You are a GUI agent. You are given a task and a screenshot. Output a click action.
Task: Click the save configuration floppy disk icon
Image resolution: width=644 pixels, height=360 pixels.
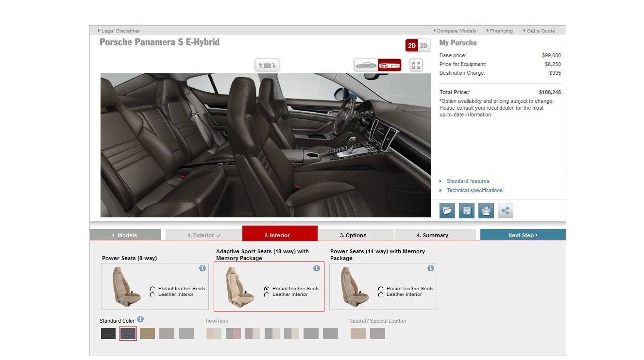click(467, 211)
